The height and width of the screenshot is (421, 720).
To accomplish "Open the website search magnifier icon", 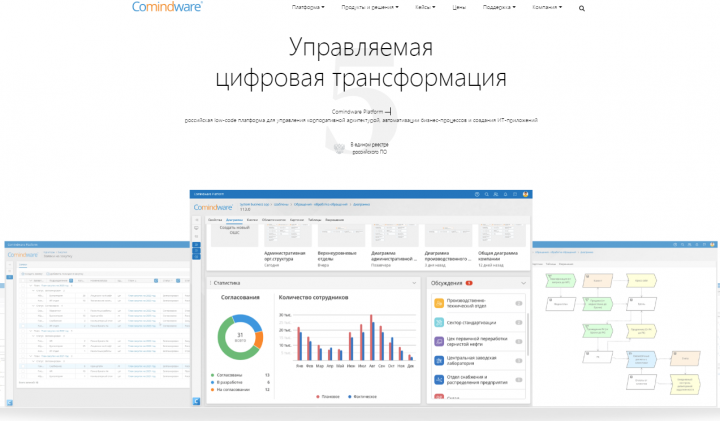I will coord(582,8).
